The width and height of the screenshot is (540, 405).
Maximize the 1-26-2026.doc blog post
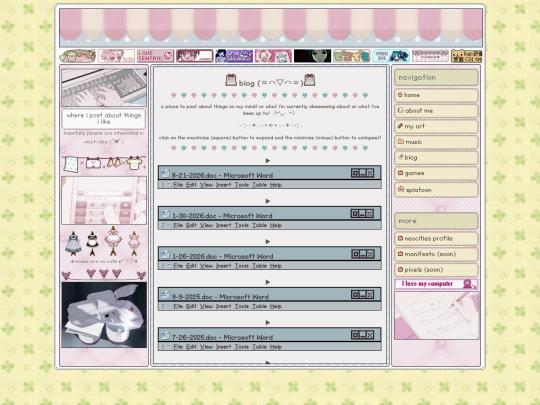tap(355, 254)
